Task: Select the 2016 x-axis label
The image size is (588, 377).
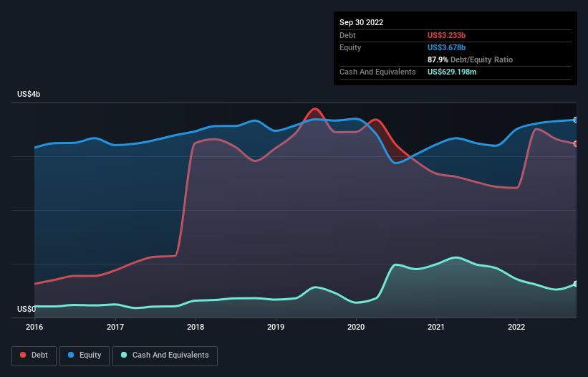Action: (x=34, y=328)
